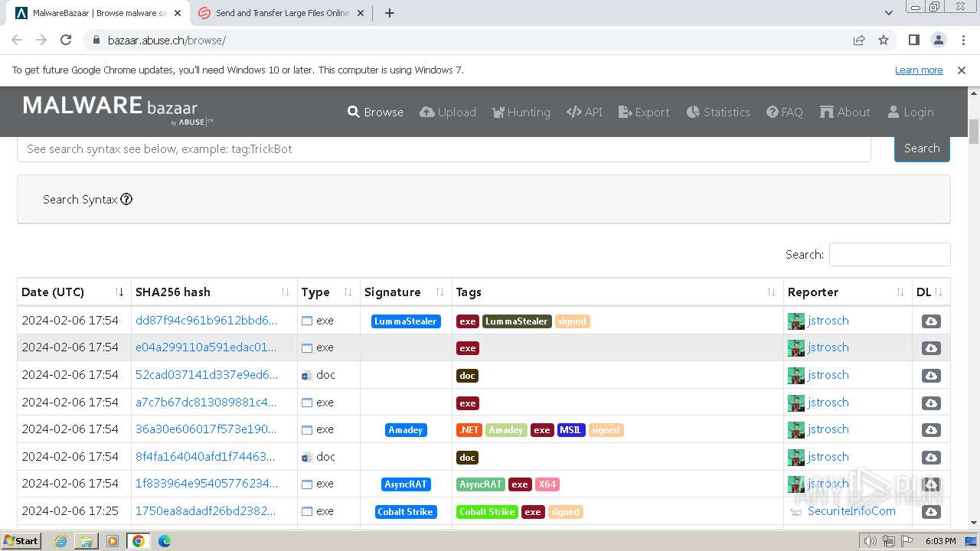Screen dimensions: 980x551
Task: Open the About nav item
Action: click(x=844, y=112)
